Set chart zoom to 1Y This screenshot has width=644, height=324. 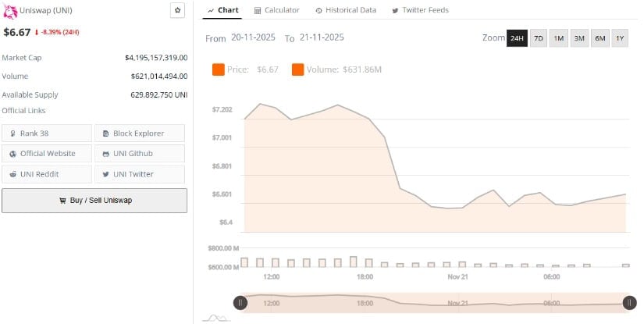[620, 38]
